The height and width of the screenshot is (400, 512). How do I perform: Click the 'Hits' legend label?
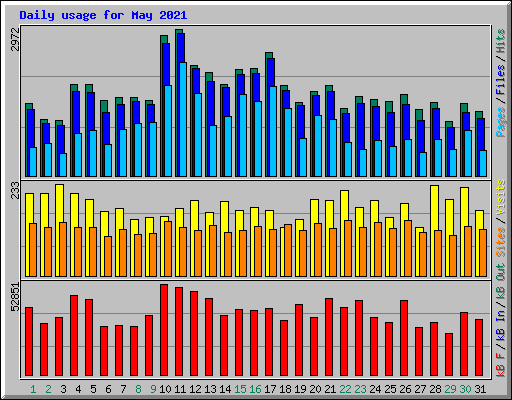point(501,41)
